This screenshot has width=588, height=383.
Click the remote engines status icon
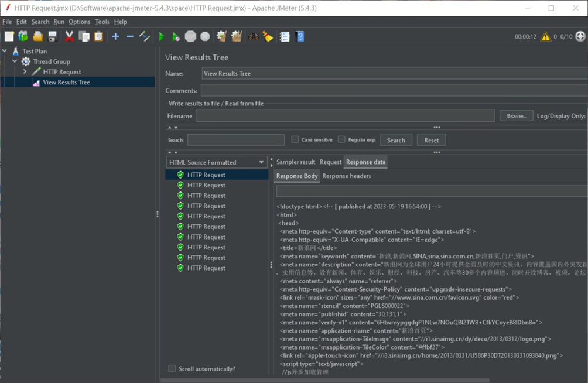click(580, 36)
